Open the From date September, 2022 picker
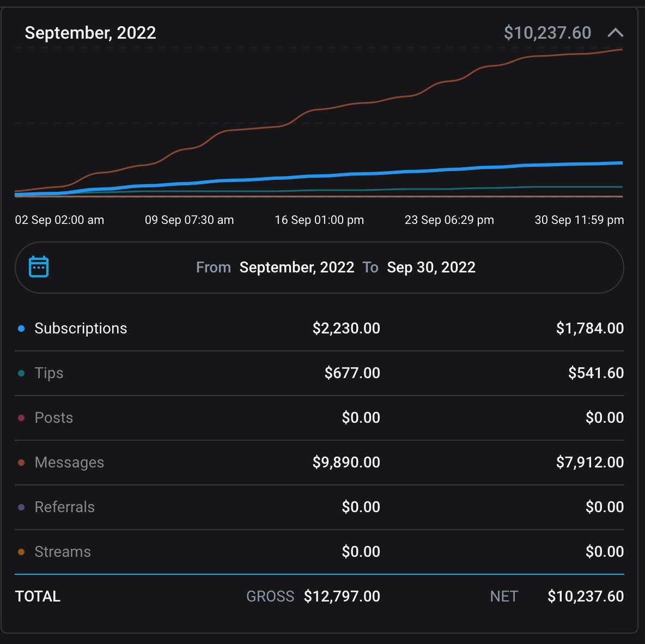This screenshot has height=644, width=645. click(296, 268)
